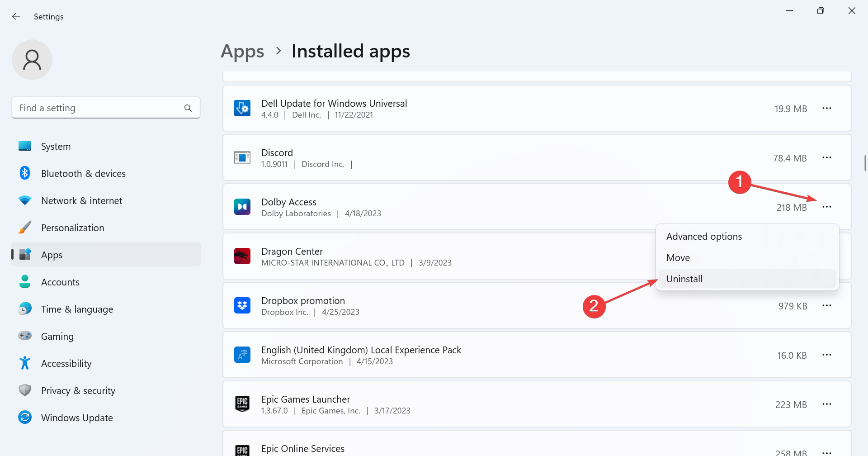Click the Gaming controller icon

click(x=25, y=336)
